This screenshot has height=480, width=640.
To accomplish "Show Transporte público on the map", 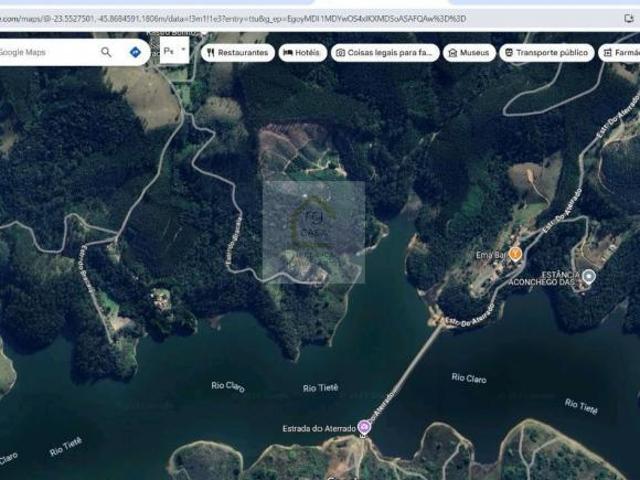I will 546,53.
